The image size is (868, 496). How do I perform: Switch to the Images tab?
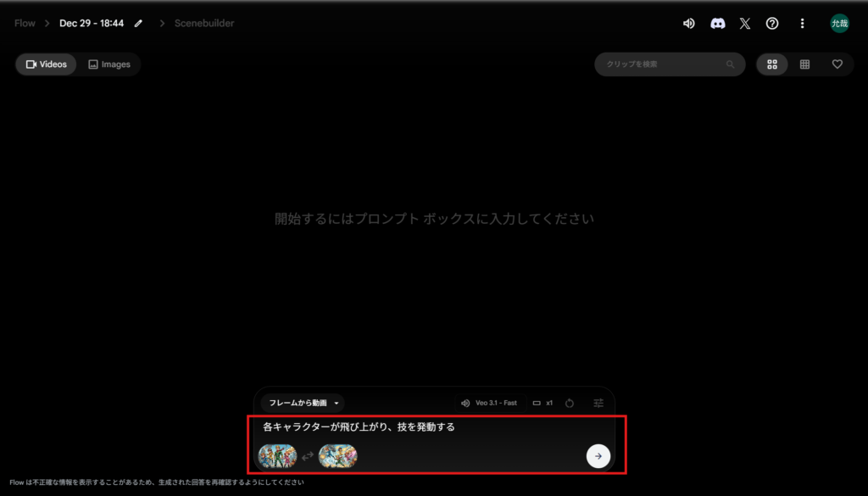click(109, 64)
